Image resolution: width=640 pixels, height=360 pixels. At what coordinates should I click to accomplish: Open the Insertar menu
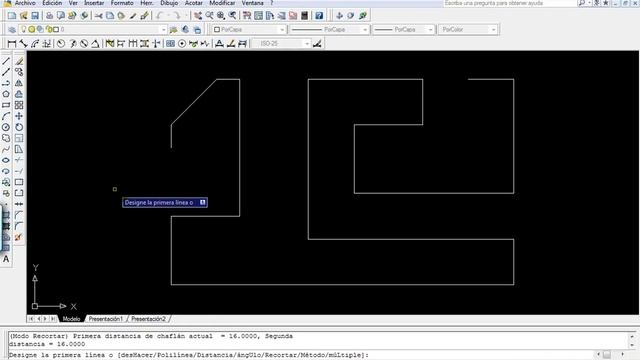[x=94, y=3]
